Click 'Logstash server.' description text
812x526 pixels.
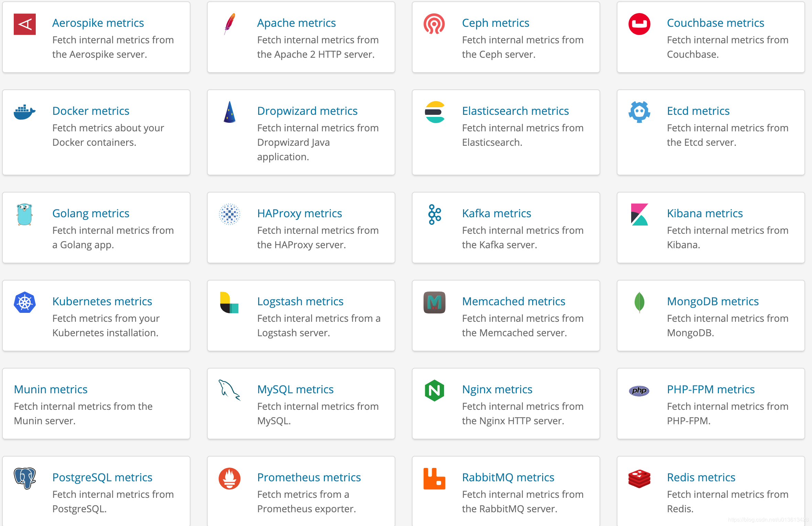pyautogui.click(x=293, y=333)
